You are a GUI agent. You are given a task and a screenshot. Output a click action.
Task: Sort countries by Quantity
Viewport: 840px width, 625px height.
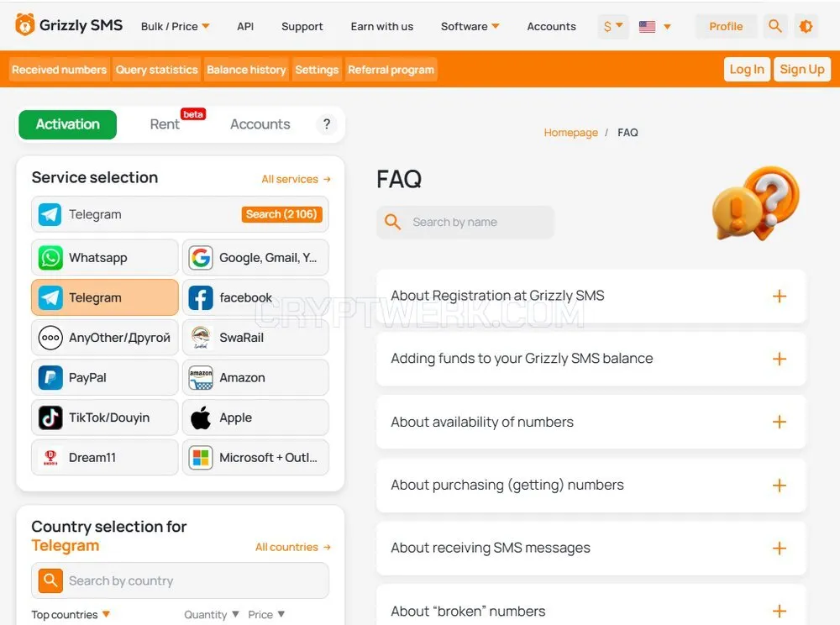click(x=211, y=614)
